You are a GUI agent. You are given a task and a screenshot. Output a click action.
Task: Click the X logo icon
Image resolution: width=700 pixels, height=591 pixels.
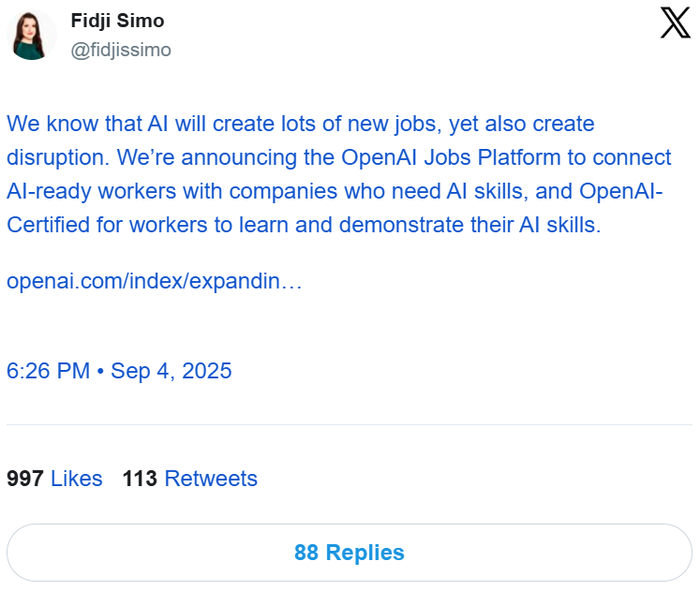click(675, 22)
